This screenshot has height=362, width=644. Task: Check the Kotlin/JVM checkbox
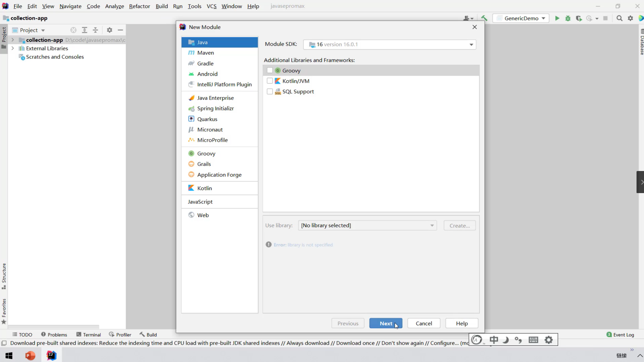tap(270, 81)
